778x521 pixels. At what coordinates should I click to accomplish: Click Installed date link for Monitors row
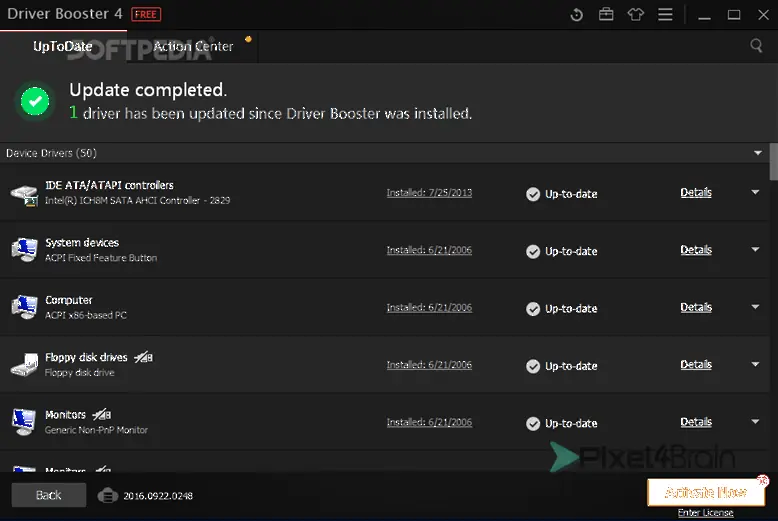click(x=429, y=422)
